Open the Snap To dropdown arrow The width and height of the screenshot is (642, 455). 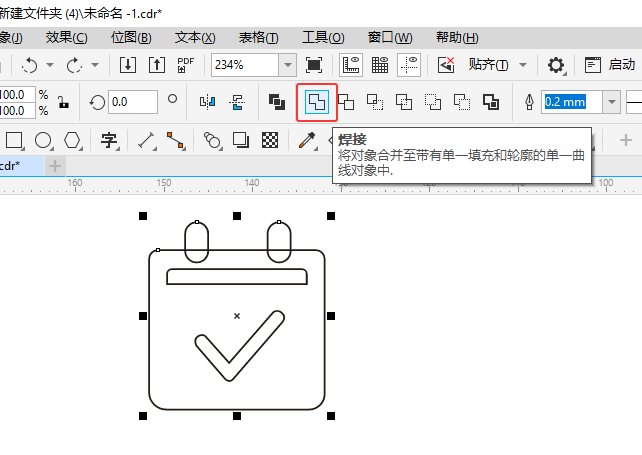click(523, 65)
